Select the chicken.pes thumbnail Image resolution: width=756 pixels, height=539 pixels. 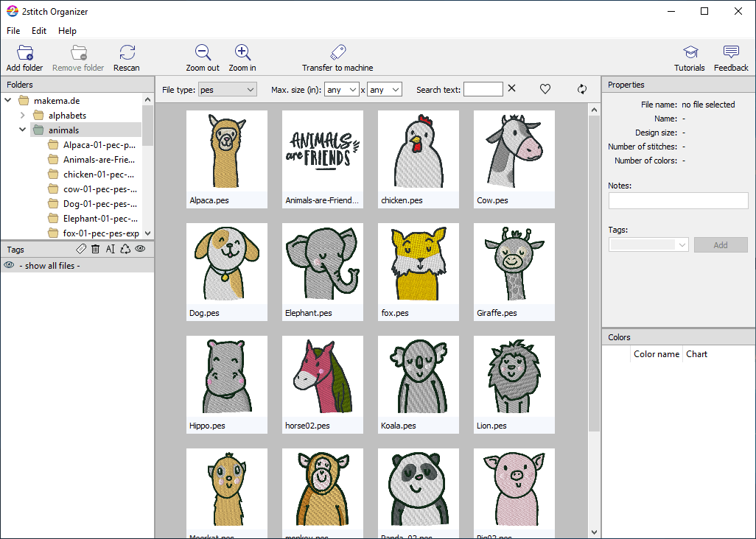coord(419,160)
